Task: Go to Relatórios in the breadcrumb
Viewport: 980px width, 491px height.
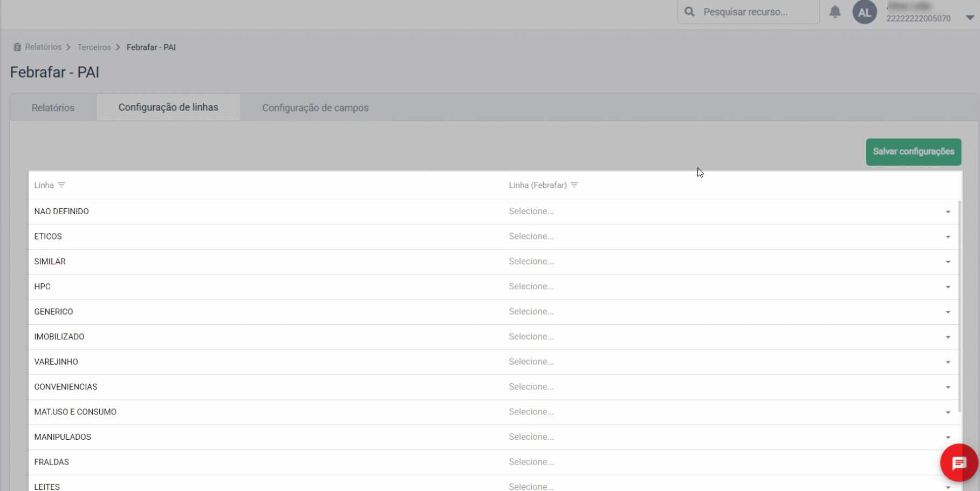Action: 43,47
